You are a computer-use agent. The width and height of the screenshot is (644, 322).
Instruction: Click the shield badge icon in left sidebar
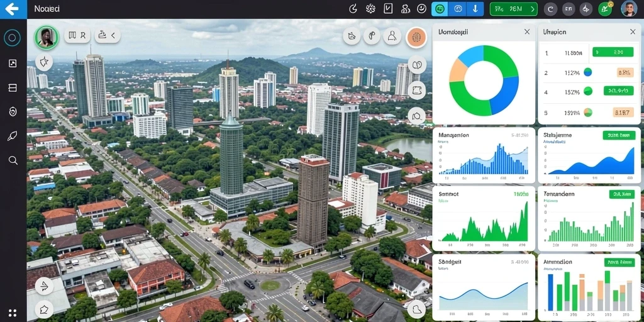click(x=13, y=112)
